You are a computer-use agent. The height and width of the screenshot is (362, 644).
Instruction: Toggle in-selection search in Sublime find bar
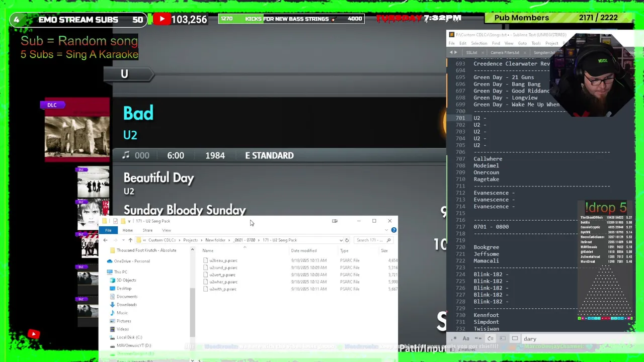(x=503, y=338)
